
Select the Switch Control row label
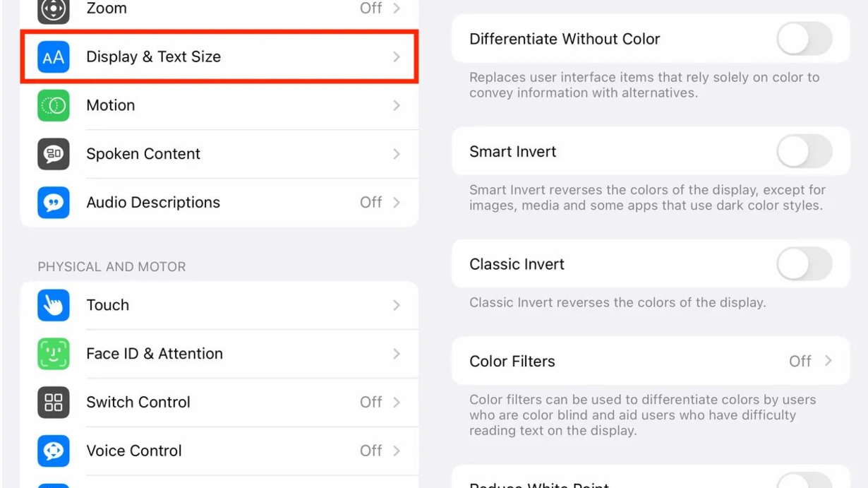138,402
